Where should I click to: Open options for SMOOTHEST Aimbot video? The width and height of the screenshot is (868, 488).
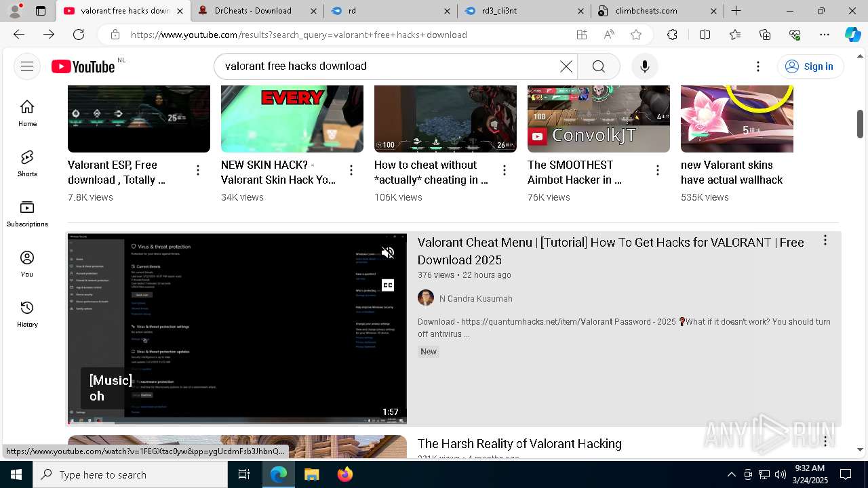658,170
